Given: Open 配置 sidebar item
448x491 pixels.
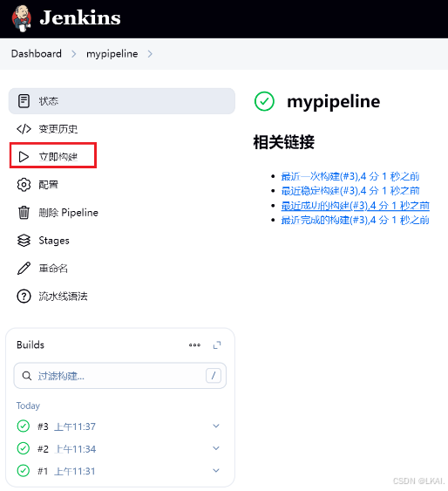Looking at the screenshot, I should pos(48,185).
